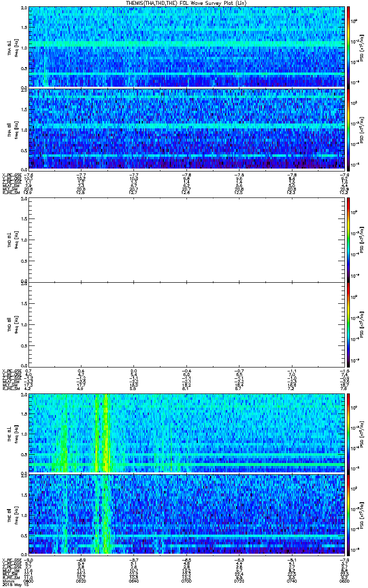Click the PSD color bar beside THD upper panel
The image size is (368, 588).
348,240
